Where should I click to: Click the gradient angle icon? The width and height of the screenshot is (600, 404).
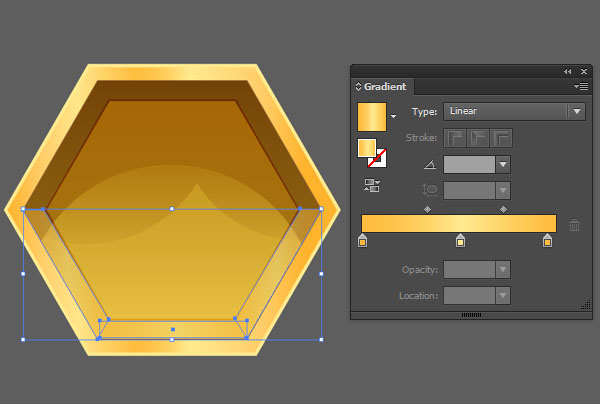430,165
